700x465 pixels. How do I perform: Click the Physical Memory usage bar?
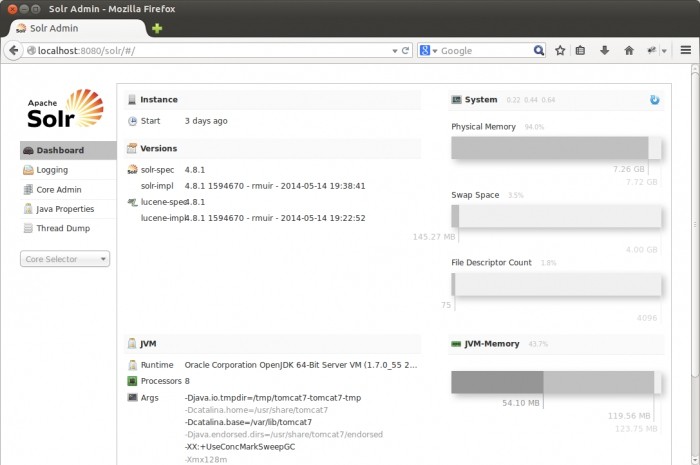556,148
